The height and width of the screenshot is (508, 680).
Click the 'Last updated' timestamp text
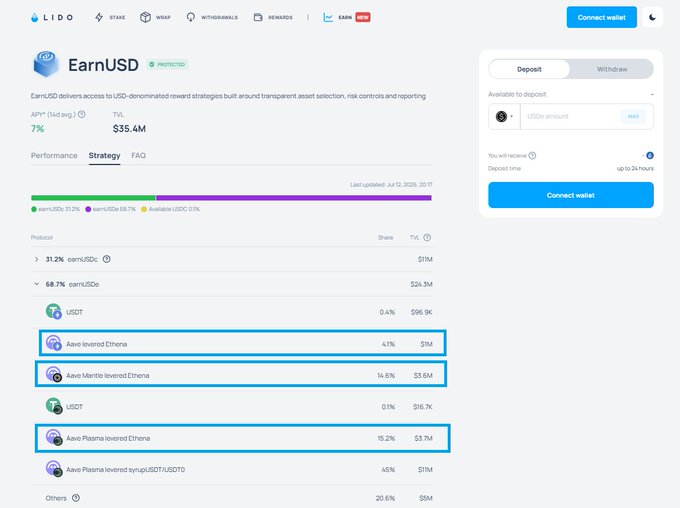pyautogui.click(x=391, y=184)
